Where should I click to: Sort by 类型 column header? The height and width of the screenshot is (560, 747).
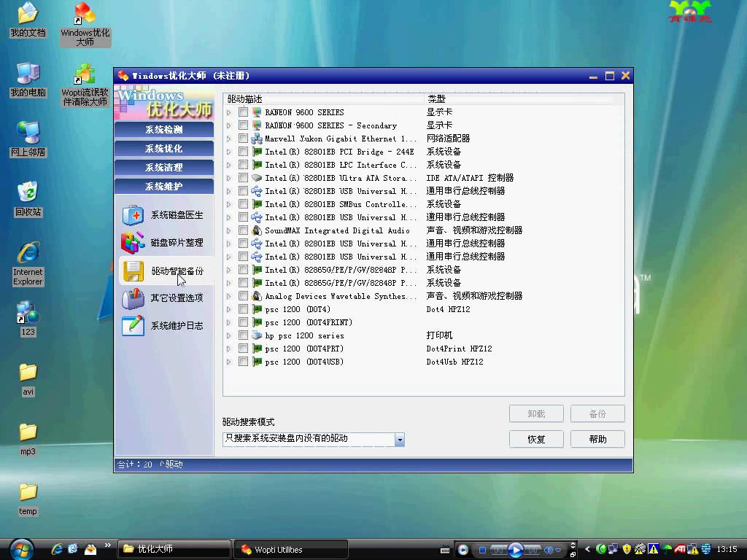(x=519, y=99)
